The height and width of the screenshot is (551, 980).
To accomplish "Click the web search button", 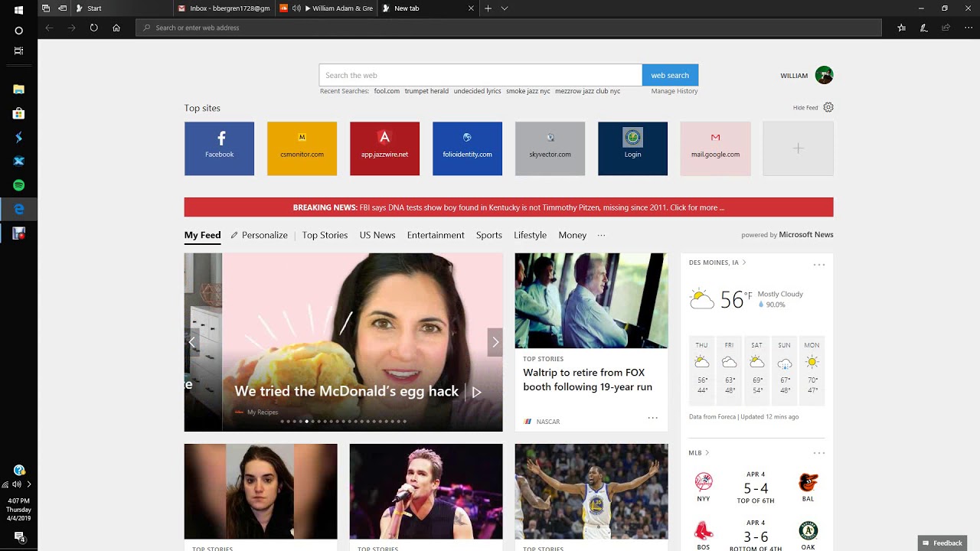I will [670, 75].
